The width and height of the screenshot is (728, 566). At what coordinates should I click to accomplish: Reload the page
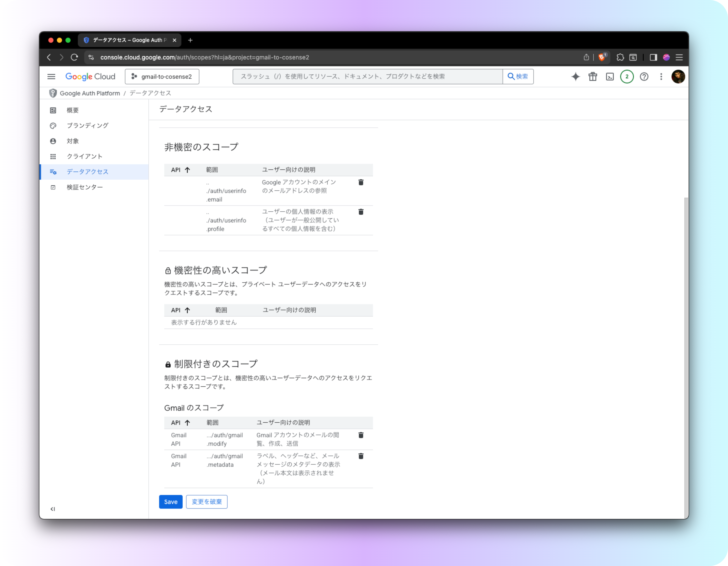click(74, 57)
